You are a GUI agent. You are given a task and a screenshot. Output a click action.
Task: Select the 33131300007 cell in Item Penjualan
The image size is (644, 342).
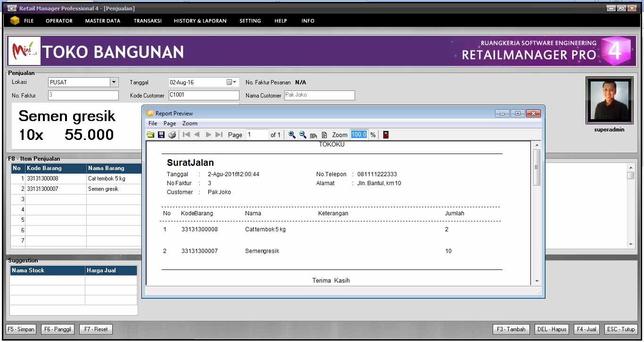[x=56, y=189]
